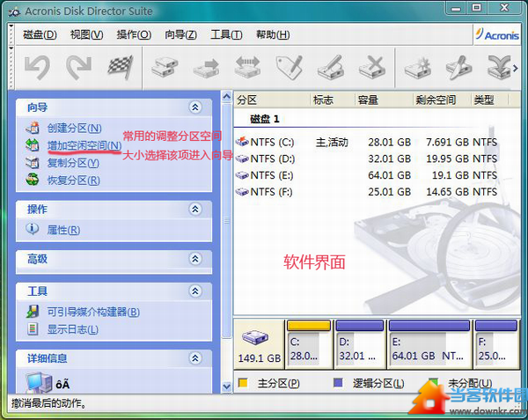Click the drive icon for NTFS (F:)
Viewport: 528px width, 420px height.
point(242,192)
